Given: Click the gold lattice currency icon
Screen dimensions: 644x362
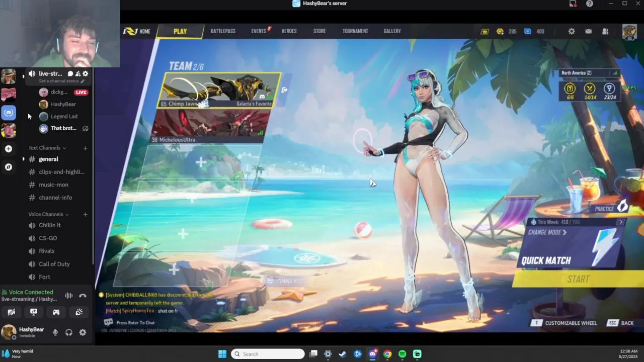Looking at the screenshot, I should (500, 31).
